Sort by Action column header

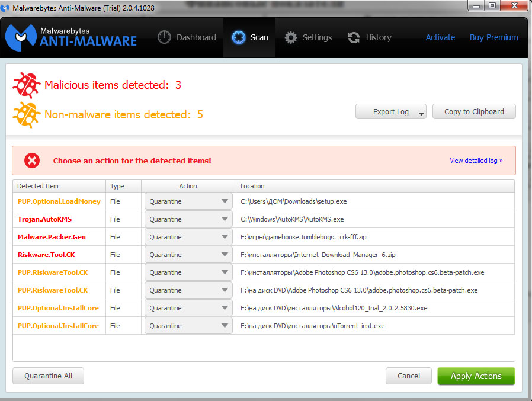point(188,186)
